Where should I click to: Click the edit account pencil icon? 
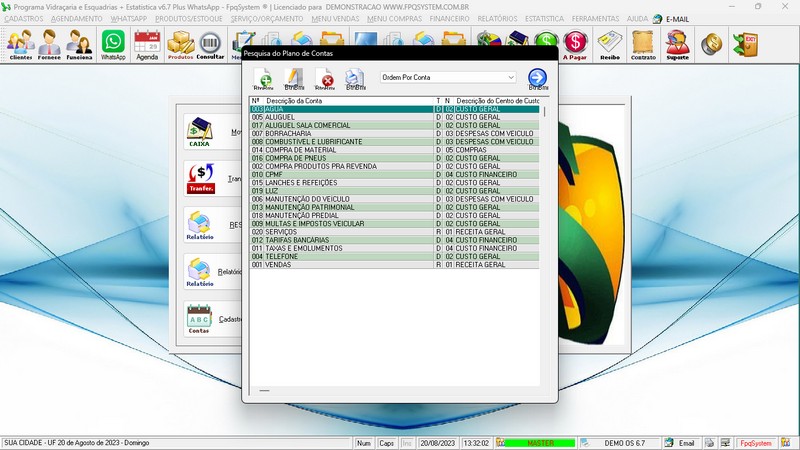coord(293,79)
